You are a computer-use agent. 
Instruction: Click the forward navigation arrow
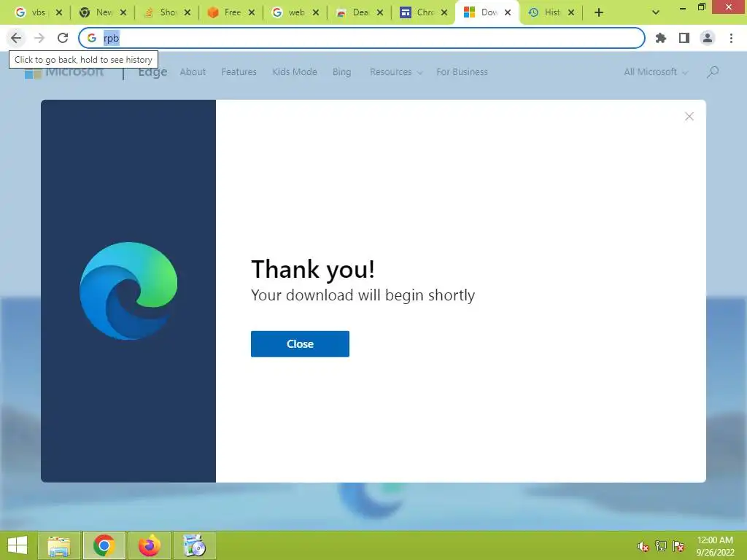[x=39, y=38]
